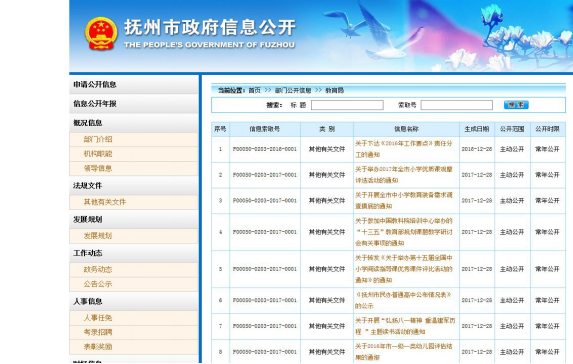Open 表彰奖励 sidebar link

click(98, 346)
